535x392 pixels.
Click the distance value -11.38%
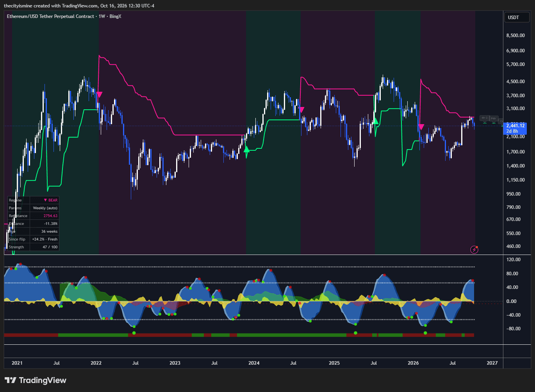51,224
